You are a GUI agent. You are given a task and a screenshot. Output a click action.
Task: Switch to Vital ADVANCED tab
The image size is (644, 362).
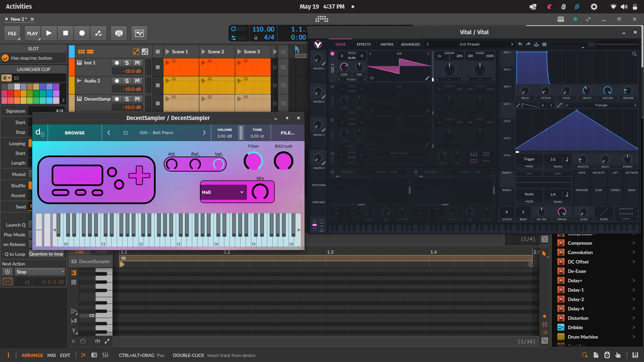coord(410,44)
